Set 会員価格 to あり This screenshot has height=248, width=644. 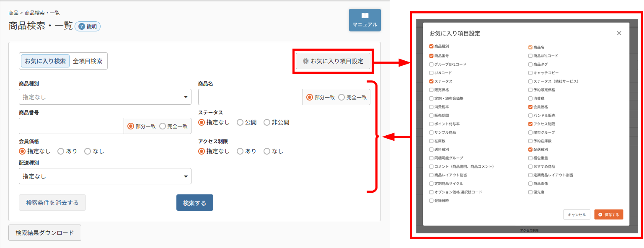[61, 151]
